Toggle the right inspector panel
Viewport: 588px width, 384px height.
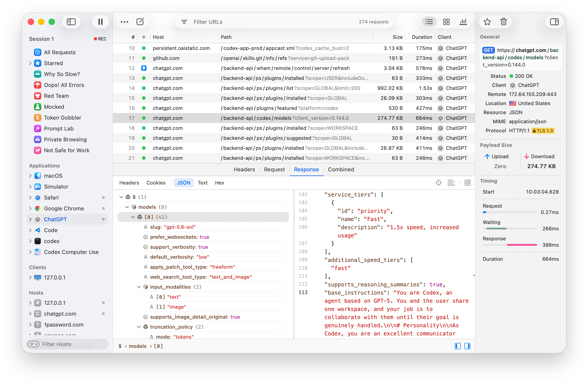click(554, 22)
